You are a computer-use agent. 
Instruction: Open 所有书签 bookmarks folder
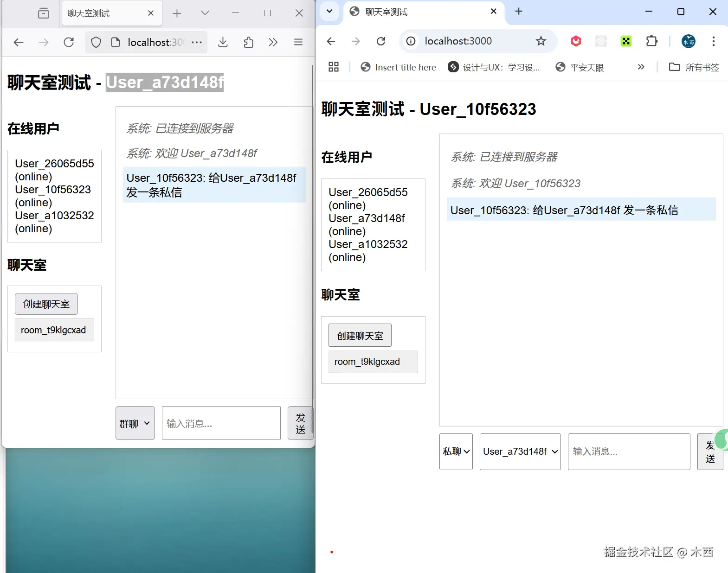click(694, 67)
